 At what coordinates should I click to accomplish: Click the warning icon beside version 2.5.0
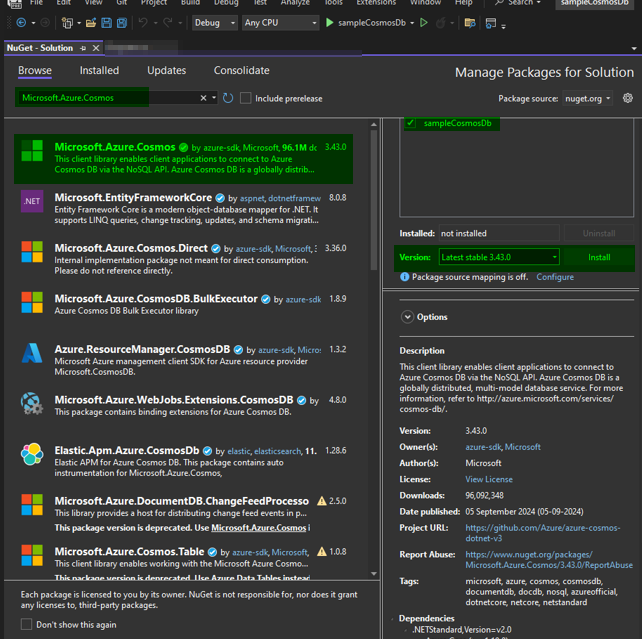[x=322, y=501]
